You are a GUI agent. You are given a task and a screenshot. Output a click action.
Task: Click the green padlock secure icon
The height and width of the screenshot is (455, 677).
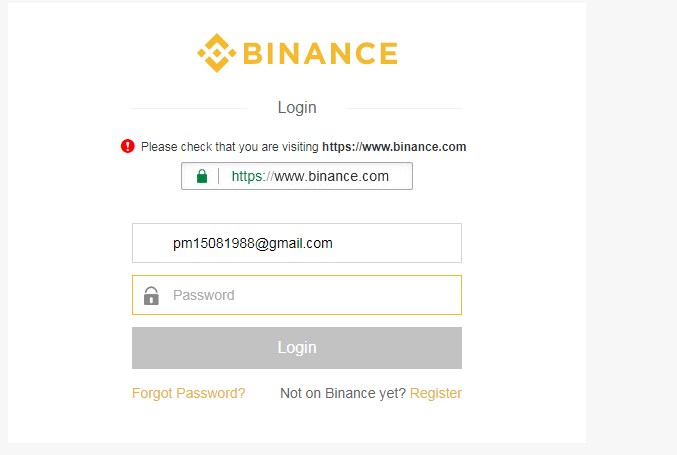(x=202, y=176)
